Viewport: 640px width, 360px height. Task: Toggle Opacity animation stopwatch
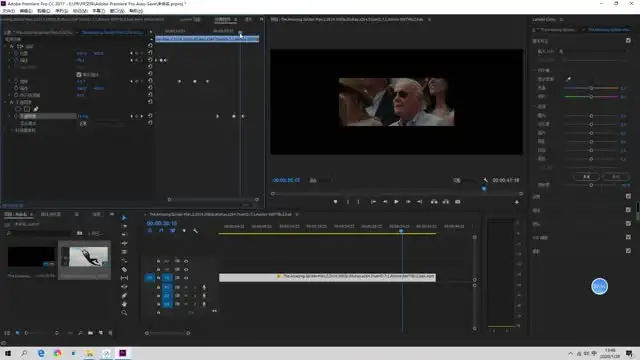(x=16, y=116)
